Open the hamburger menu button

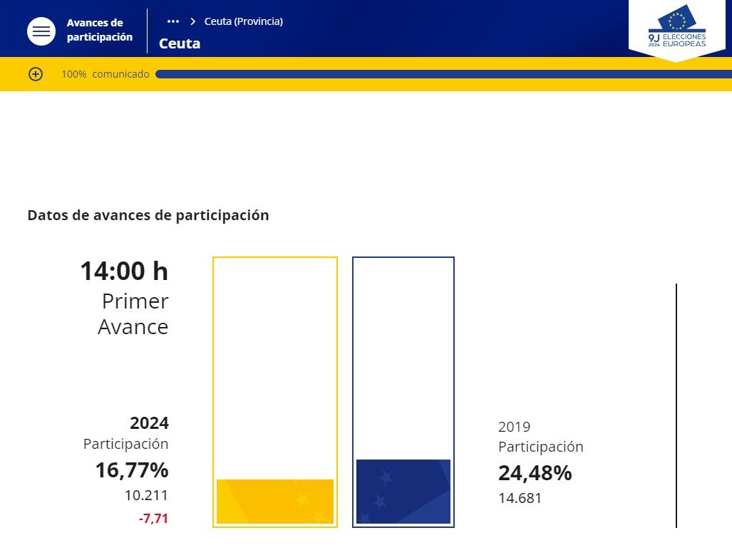41,31
